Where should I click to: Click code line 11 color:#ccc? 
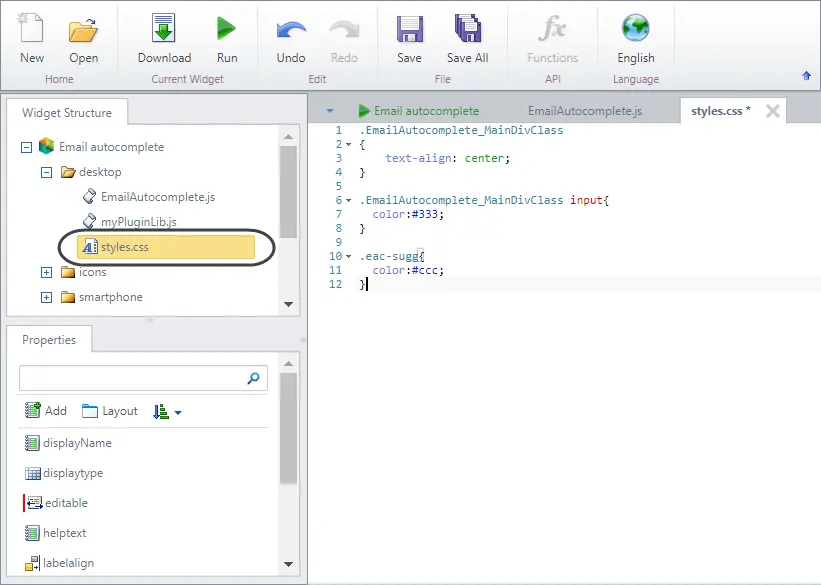pyautogui.click(x=408, y=270)
